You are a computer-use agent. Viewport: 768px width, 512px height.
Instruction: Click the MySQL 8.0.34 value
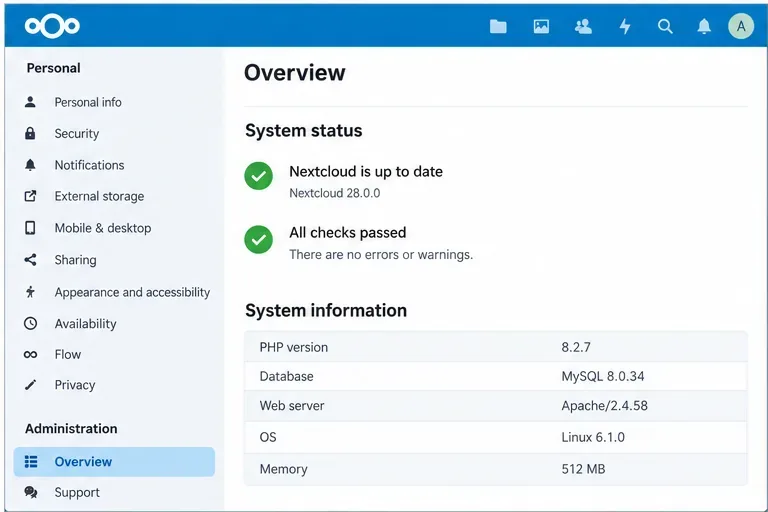point(603,376)
